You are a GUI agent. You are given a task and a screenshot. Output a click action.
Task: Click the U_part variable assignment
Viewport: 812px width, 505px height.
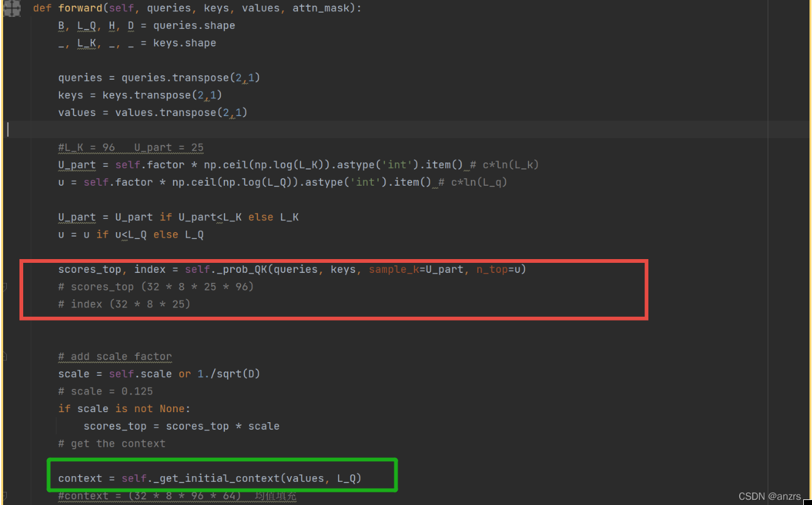point(76,164)
